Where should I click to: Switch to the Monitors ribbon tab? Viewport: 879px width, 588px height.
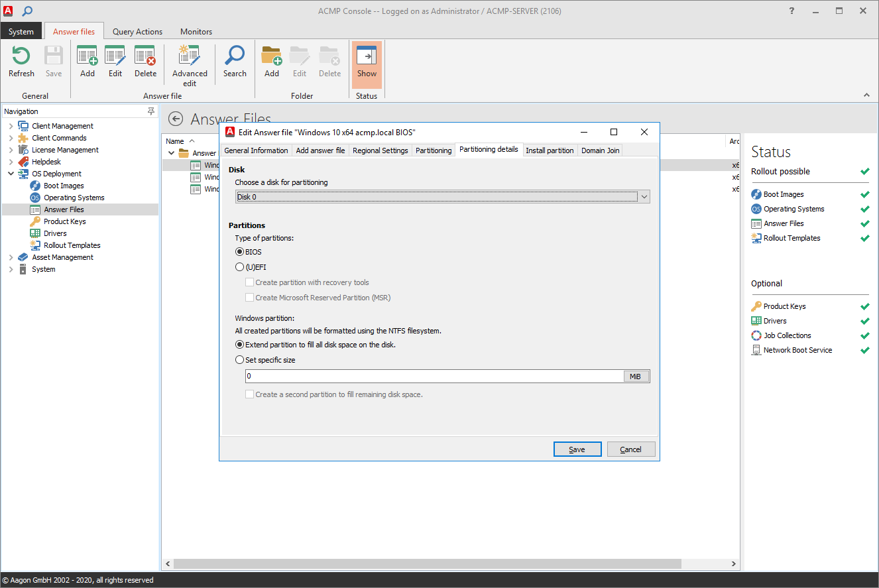196,31
